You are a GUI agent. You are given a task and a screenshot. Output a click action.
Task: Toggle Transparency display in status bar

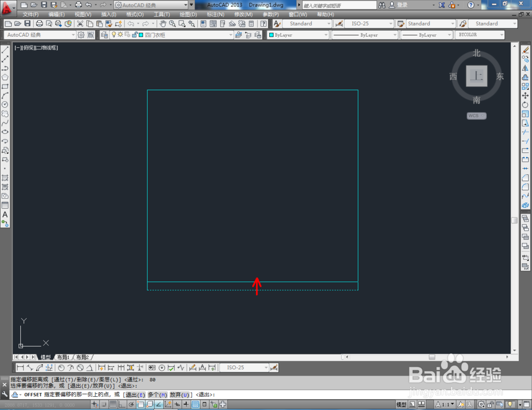click(195, 404)
